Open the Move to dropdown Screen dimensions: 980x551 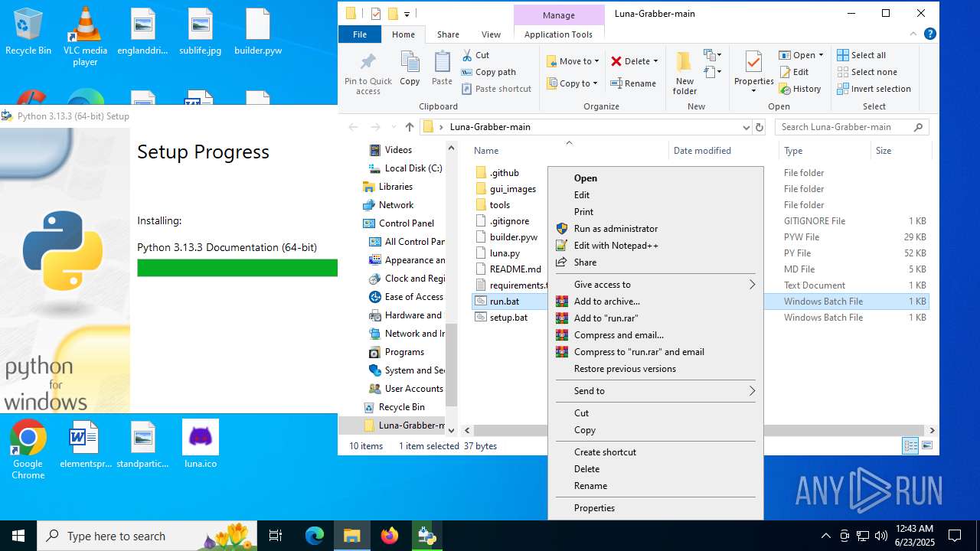pyautogui.click(x=574, y=61)
